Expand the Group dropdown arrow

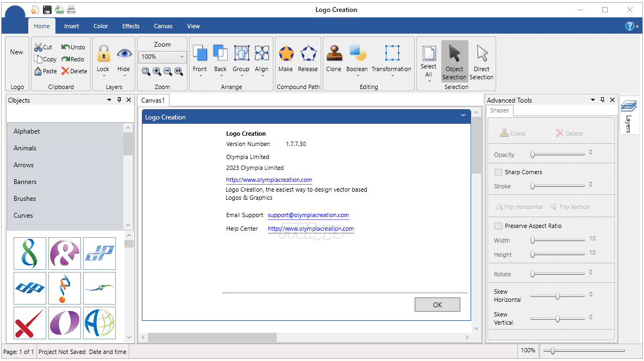(241, 76)
